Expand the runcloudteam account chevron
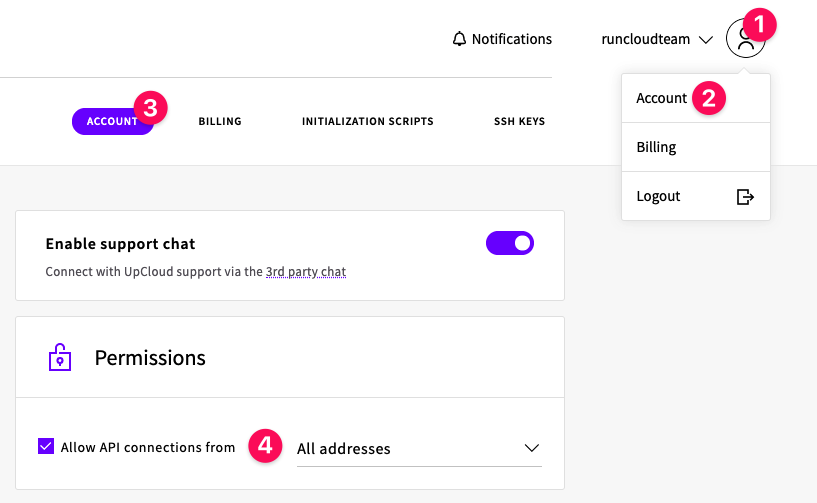817x503 pixels. click(706, 40)
